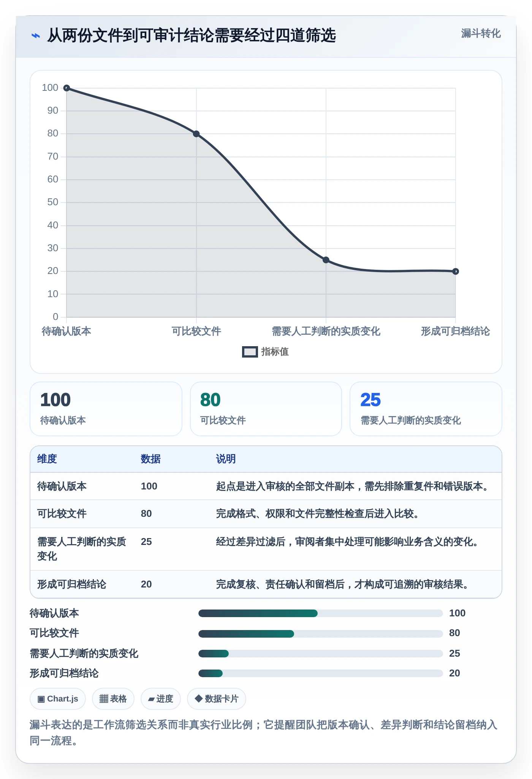Click the 指标值 legend label

[x=275, y=352]
